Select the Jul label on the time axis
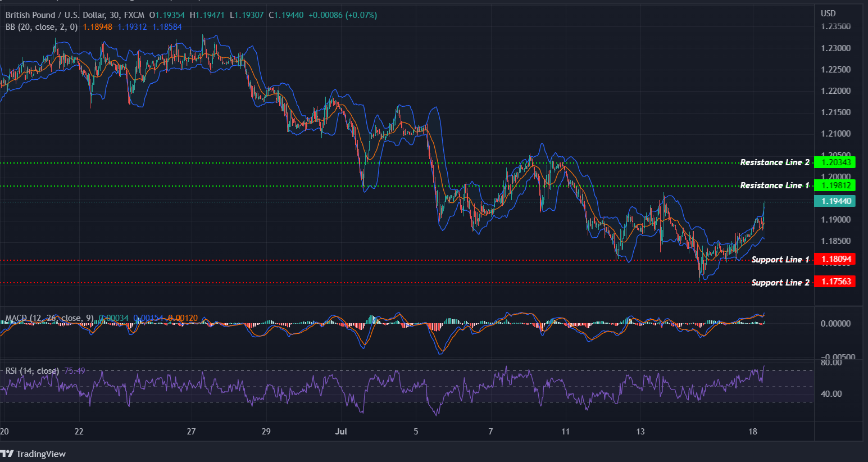Image resolution: width=868 pixels, height=462 pixels. pyautogui.click(x=342, y=432)
